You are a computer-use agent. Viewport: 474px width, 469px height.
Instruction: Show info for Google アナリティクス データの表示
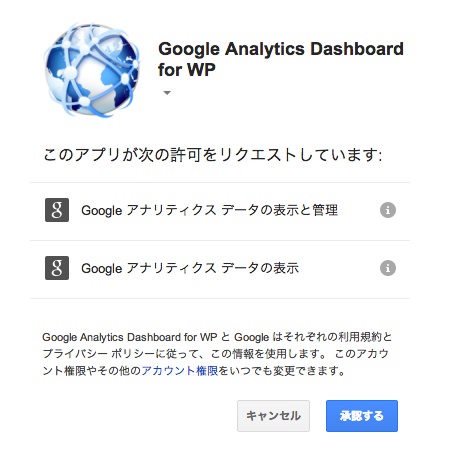point(388,268)
